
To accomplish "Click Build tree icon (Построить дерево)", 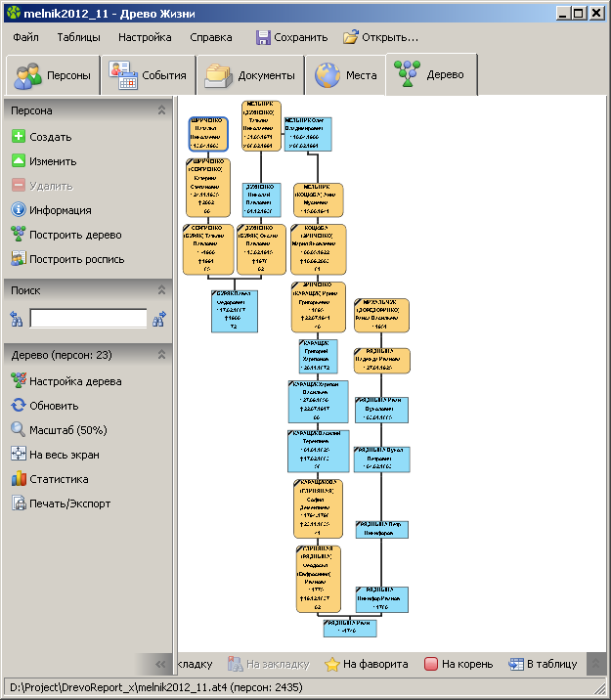I will coord(18,235).
